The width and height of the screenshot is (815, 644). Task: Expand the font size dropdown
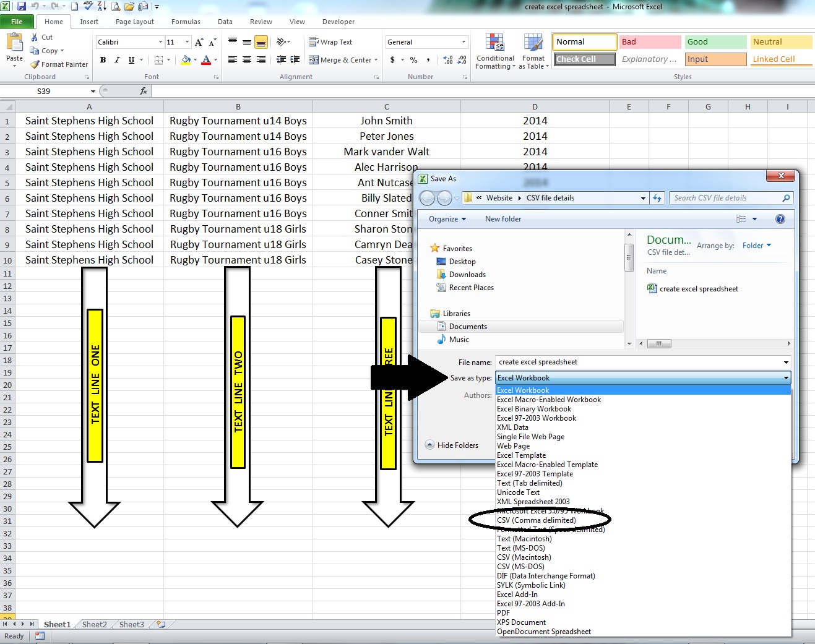(x=187, y=42)
